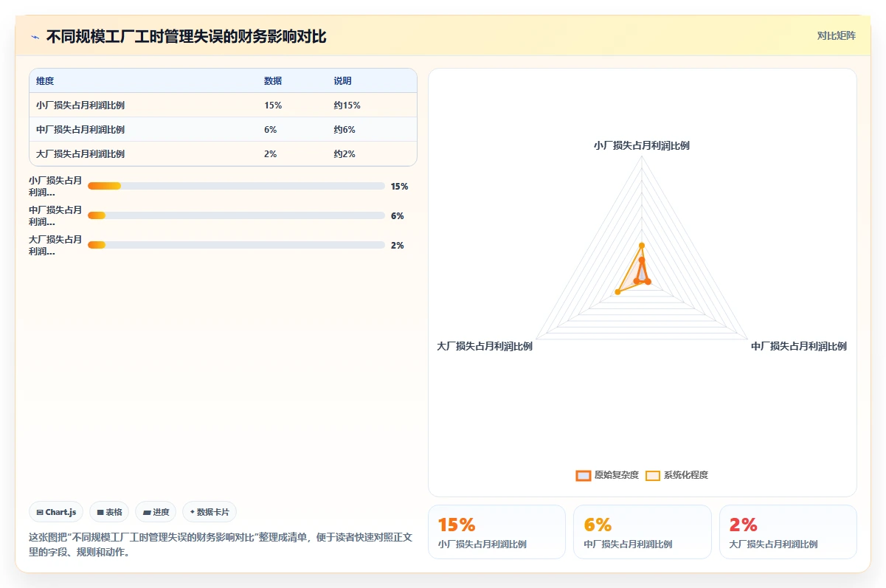Click the 维度 column header
The height and width of the screenshot is (588, 886).
pos(45,81)
